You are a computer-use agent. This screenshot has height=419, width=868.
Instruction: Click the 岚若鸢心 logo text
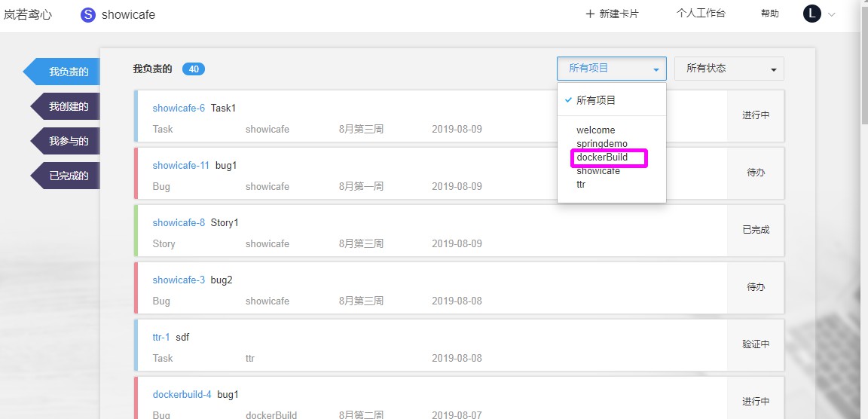click(28, 15)
